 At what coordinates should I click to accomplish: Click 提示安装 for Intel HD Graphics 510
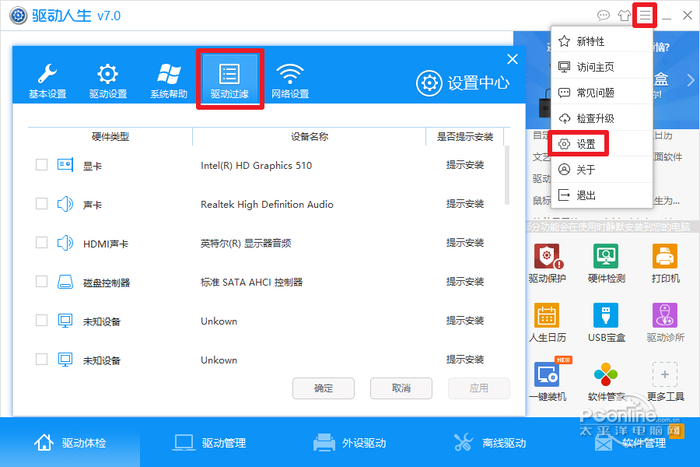tap(465, 165)
